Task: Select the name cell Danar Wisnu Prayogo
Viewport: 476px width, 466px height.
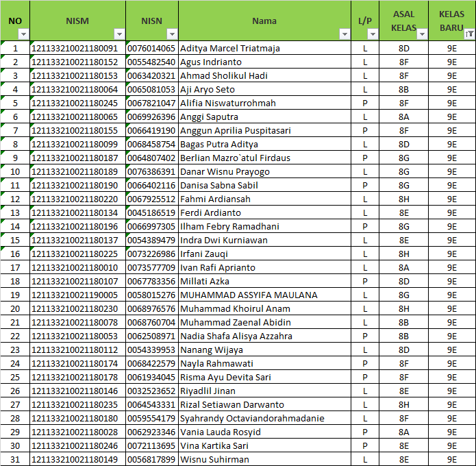Action: (265, 171)
